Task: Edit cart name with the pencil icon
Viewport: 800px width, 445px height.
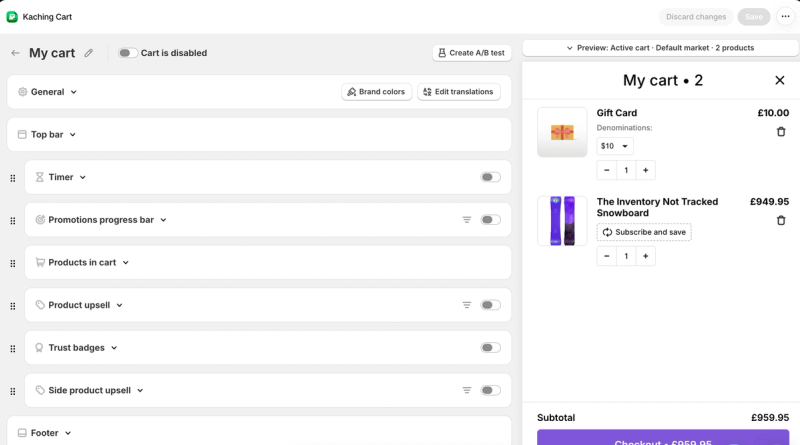Action: coord(89,53)
